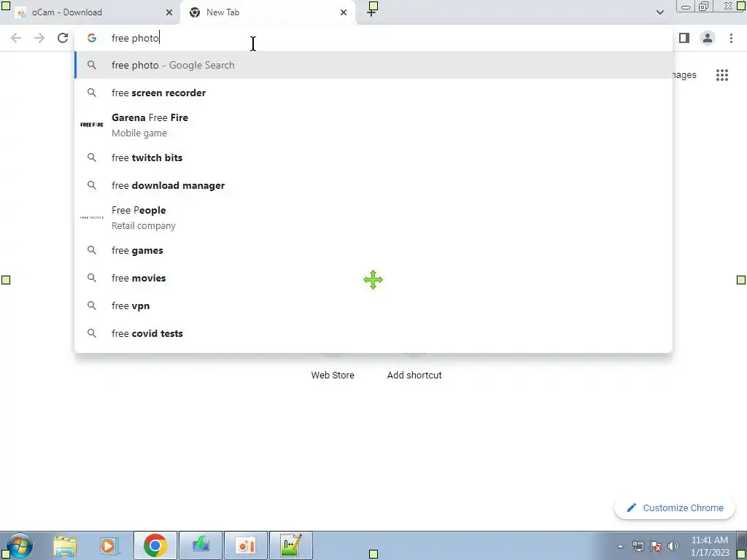Open the Windows Start menu

coord(19,545)
